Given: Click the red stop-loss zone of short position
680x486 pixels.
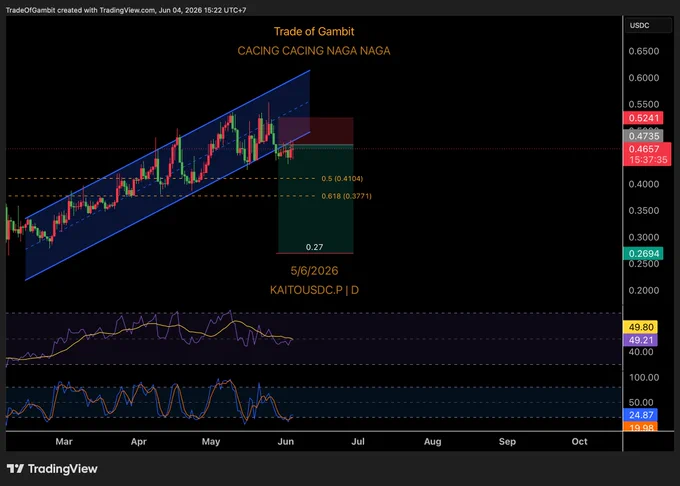Looking at the screenshot, I should click(x=316, y=131).
